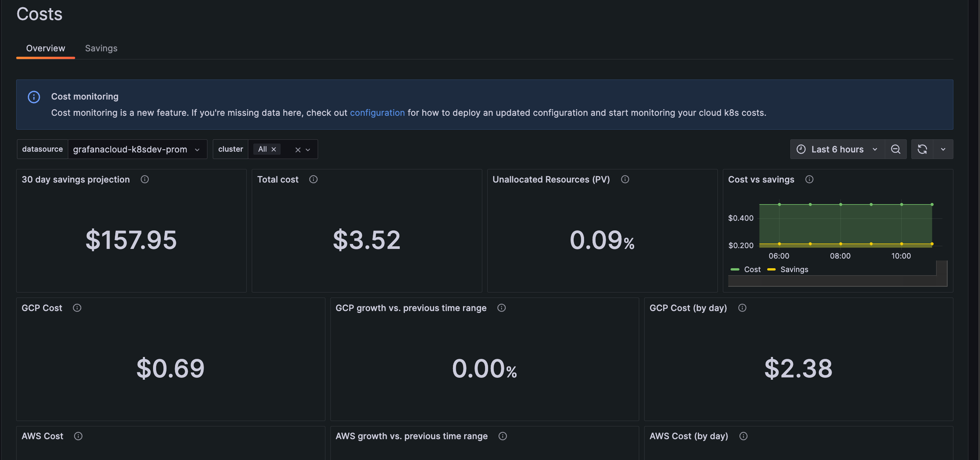Show info for GCP growth vs. previous time range
980x460 pixels.
pyautogui.click(x=502, y=308)
